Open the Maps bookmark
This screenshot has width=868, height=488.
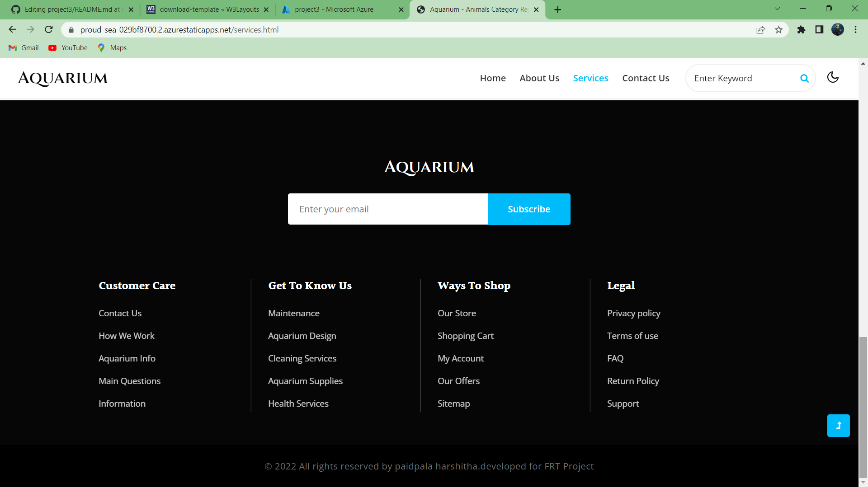pos(111,47)
